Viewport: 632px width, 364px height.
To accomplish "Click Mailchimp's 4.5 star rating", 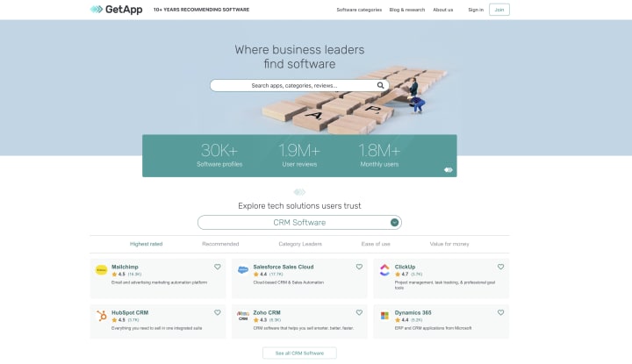I will [x=126, y=275].
